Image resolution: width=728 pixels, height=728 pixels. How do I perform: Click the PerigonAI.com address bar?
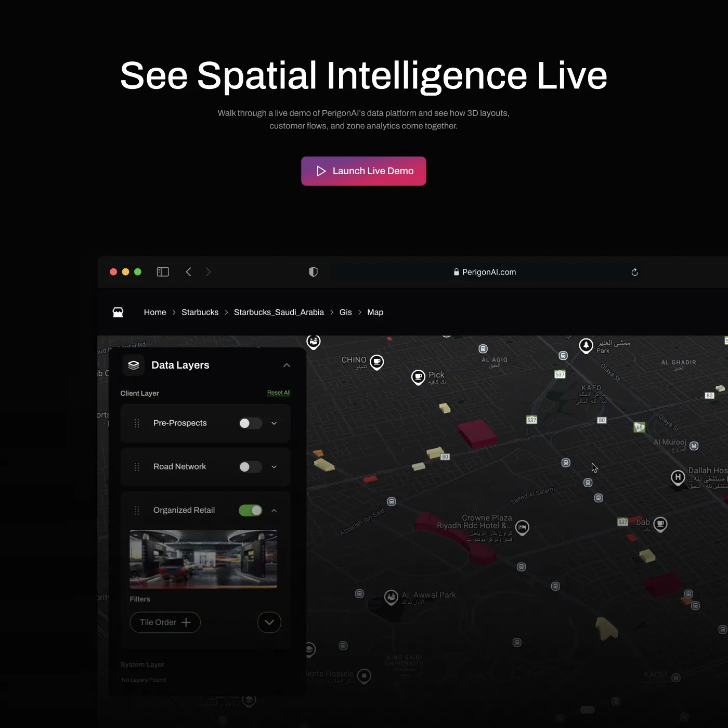point(485,272)
